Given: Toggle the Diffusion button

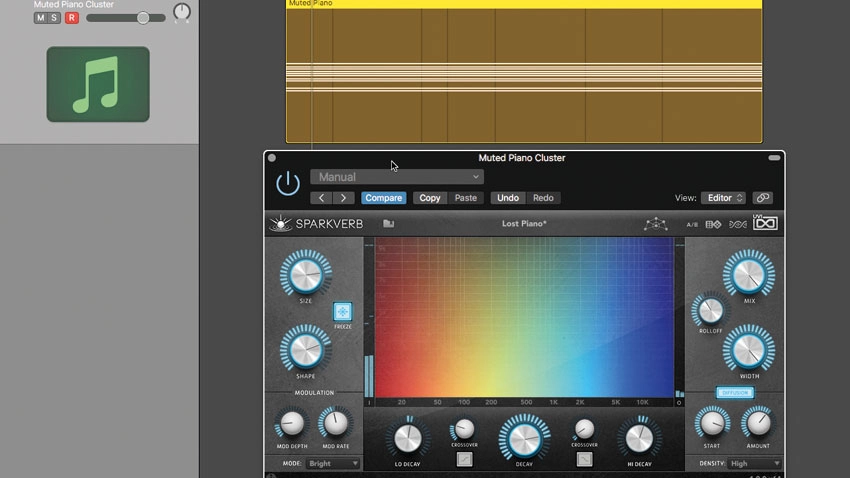Looking at the screenshot, I should pos(735,392).
